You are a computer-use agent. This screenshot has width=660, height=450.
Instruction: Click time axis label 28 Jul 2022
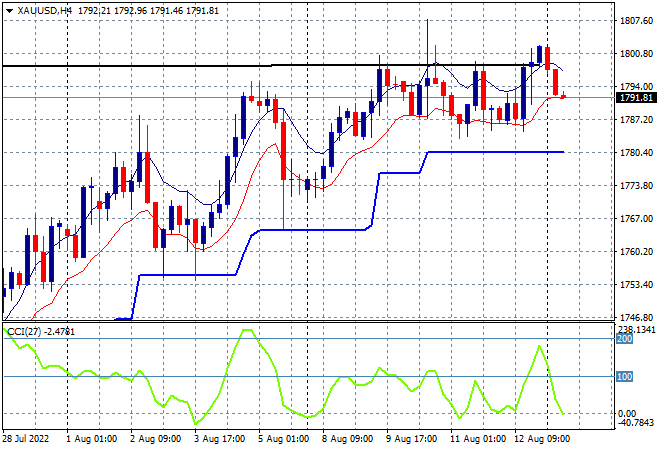[26, 439]
